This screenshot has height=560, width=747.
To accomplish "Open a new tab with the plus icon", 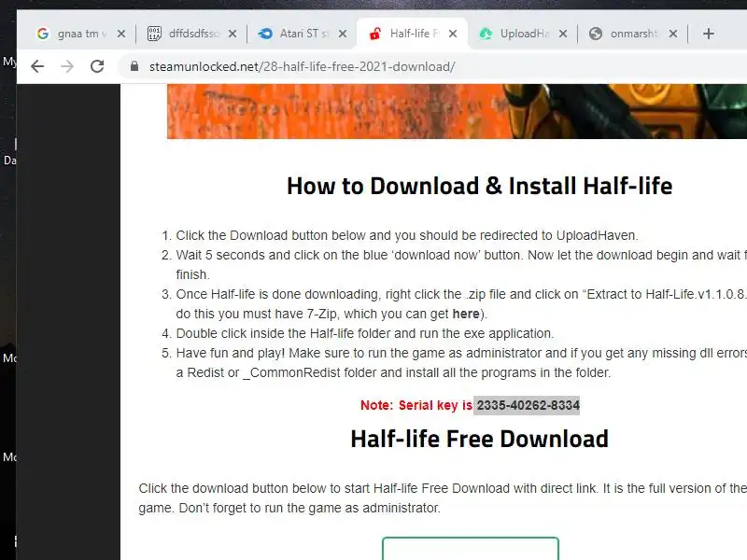I will pyautogui.click(x=709, y=34).
